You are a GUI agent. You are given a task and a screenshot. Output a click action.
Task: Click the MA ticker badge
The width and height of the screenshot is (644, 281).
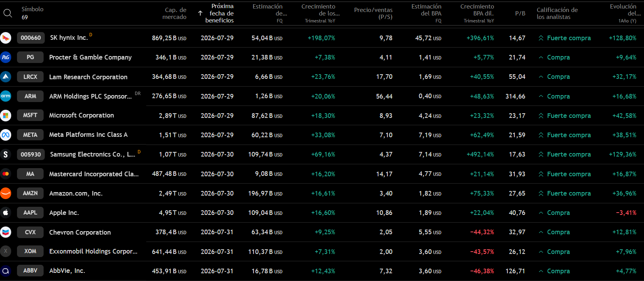[x=30, y=174]
